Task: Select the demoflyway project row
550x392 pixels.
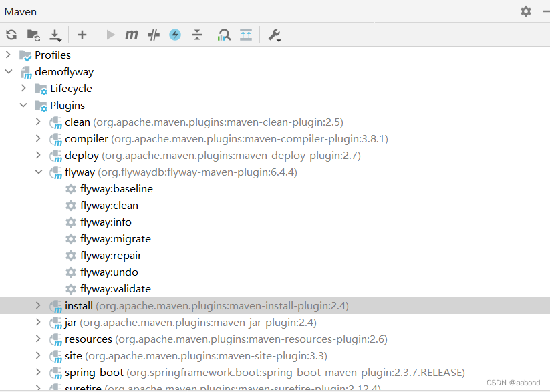Action: point(275,72)
